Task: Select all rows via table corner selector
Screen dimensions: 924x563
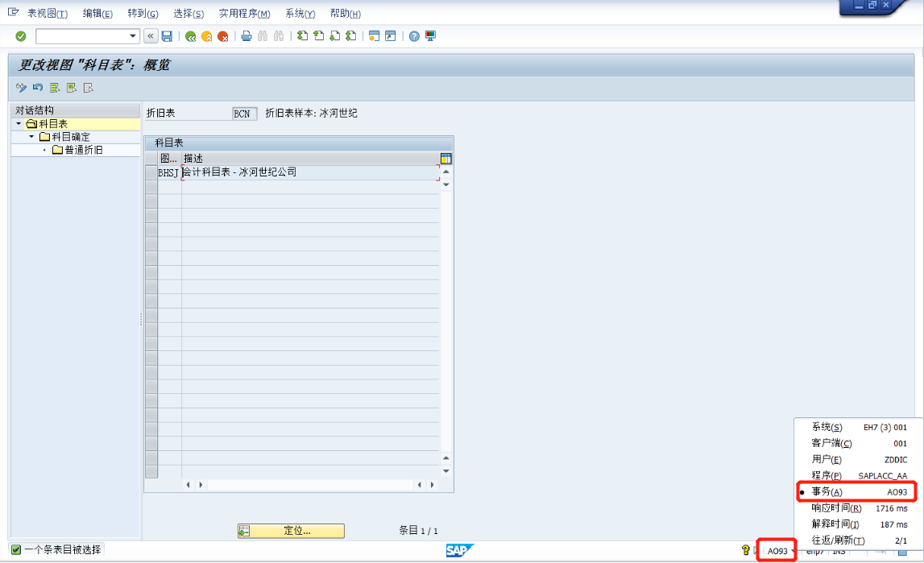Action: (x=151, y=159)
